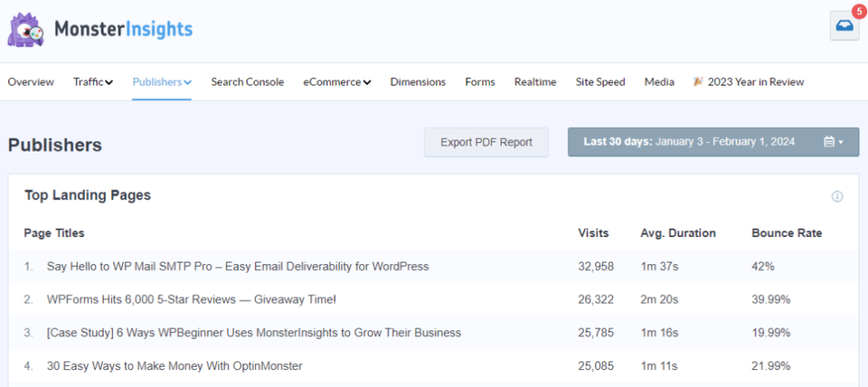Switch to the Overview tab
Viewport: 868px width, 387px height.
click(x=31, y=82)
